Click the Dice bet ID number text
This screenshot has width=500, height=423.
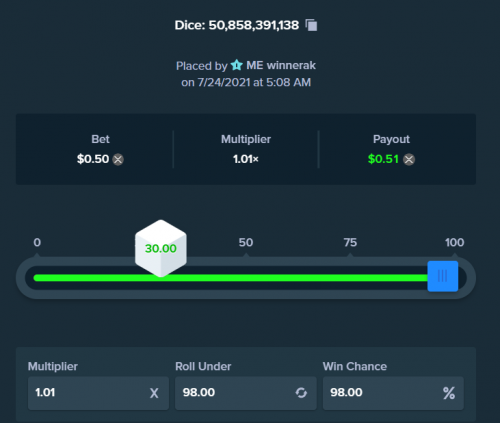pos(254,25)
